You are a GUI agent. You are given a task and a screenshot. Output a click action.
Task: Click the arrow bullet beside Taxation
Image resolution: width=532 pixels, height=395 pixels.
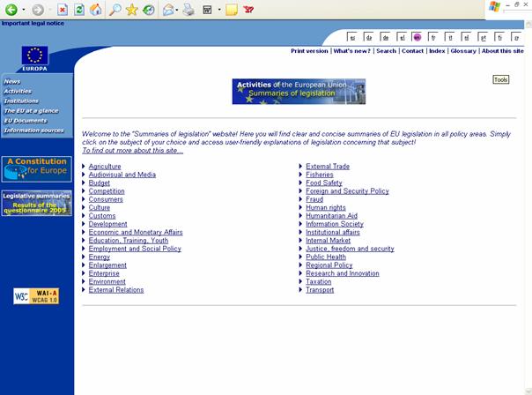(x=300, y=281)
